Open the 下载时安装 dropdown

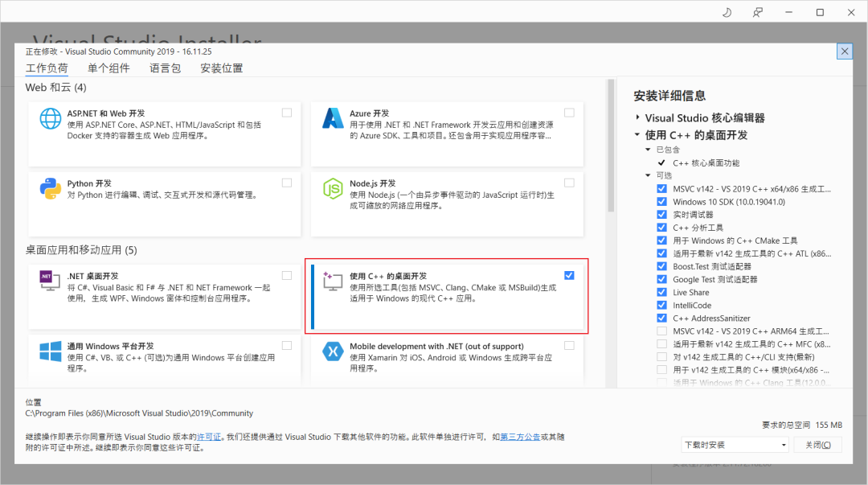tap(735, 445)
